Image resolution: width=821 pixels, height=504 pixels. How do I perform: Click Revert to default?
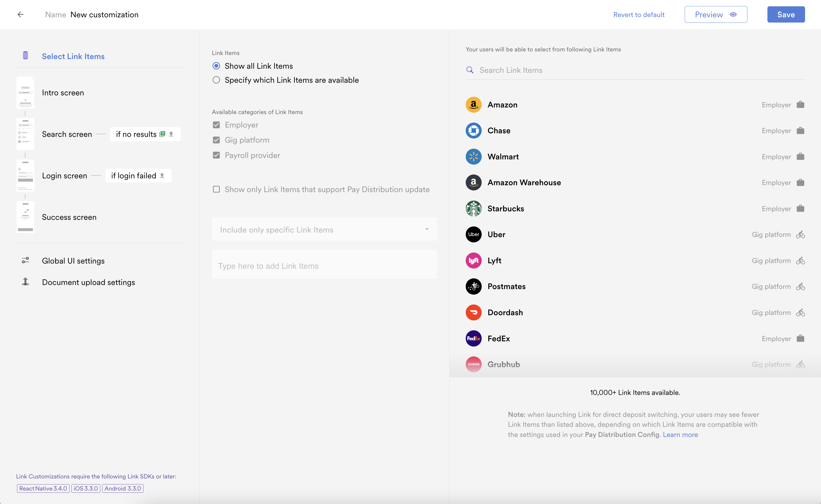[x=639, y=15]
